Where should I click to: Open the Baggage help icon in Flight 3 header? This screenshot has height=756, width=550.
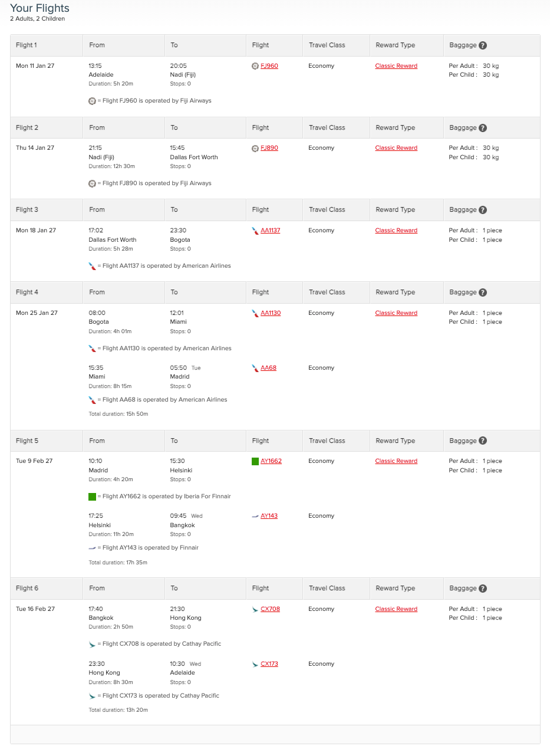[x=483, y=209]
